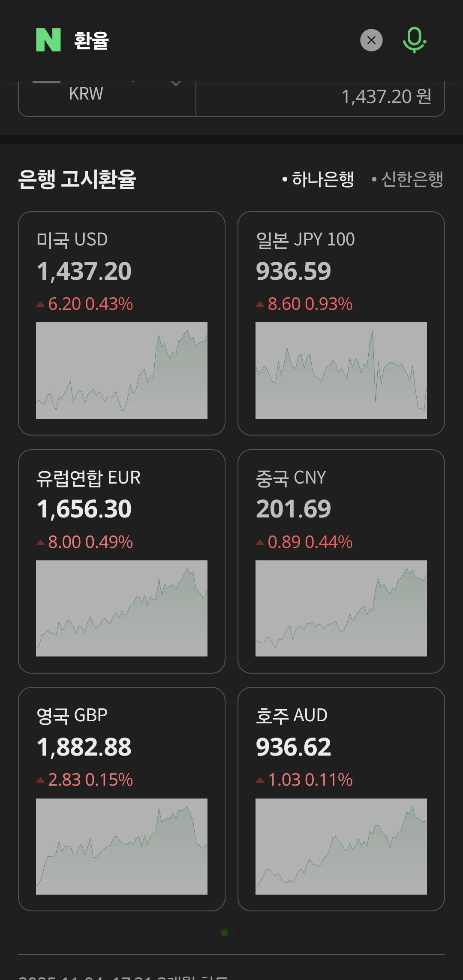Go to second page indicator dot

[239, 933]
